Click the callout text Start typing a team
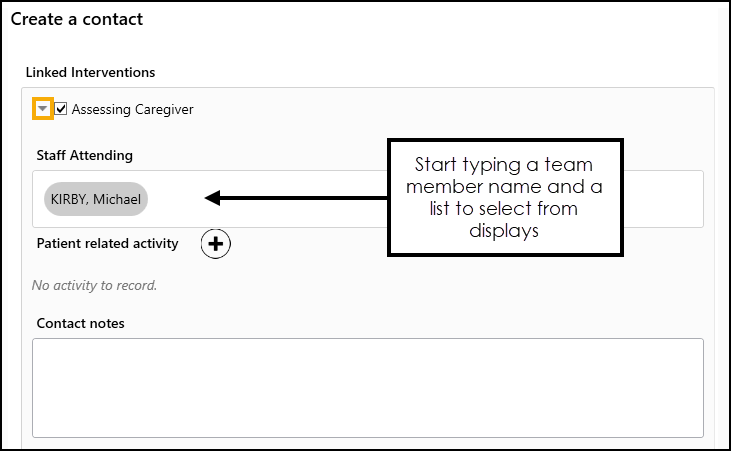This screenshot has width=731, height=451. pyautogui.click(x=504, y=165)
